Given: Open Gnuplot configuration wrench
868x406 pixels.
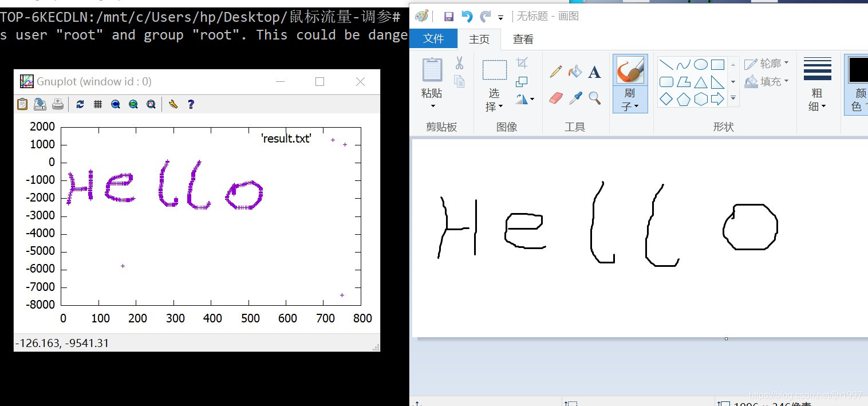Looking at the screenshot, I should click(173, 104).
